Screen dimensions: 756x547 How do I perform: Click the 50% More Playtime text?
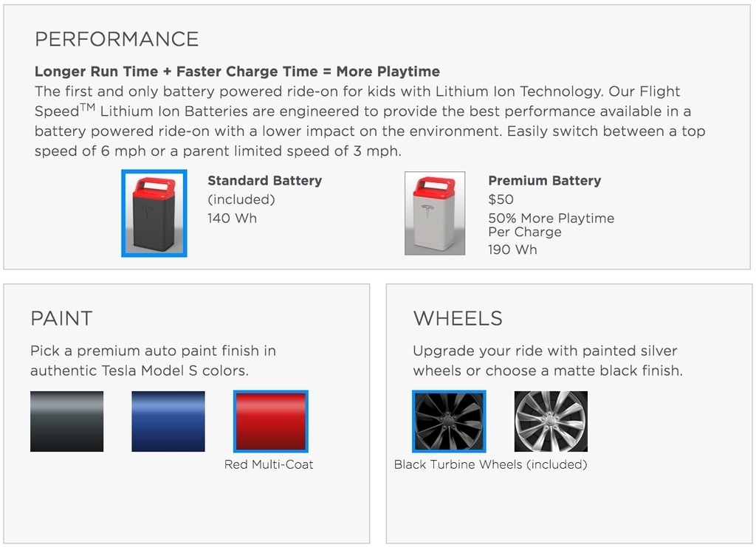pos(551,219)
